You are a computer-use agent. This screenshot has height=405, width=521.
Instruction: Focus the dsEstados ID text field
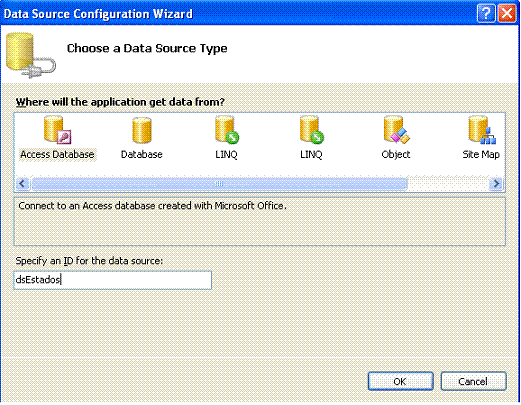tap(113, 280)
